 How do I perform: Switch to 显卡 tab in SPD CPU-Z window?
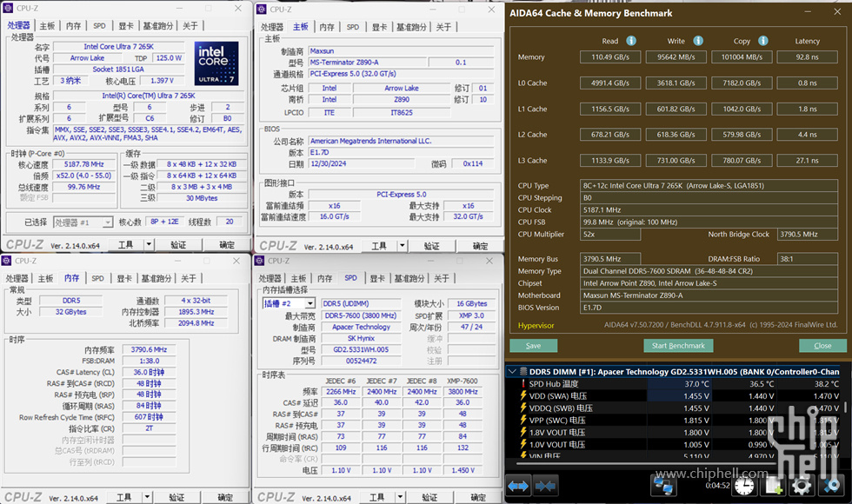(377, 278)
